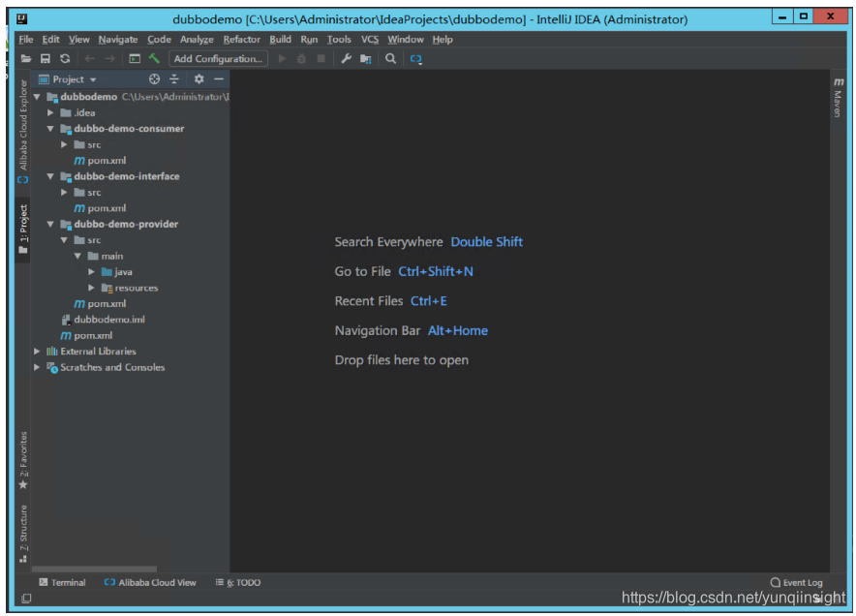Click the Locate target icon in Project panel
The image size is (856, 616).
pyautogui.click(x=155, y=79)
